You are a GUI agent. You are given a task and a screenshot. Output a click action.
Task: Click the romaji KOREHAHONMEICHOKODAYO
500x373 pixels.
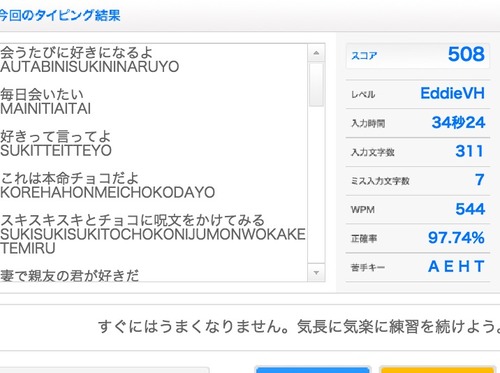tap(107, 193)
